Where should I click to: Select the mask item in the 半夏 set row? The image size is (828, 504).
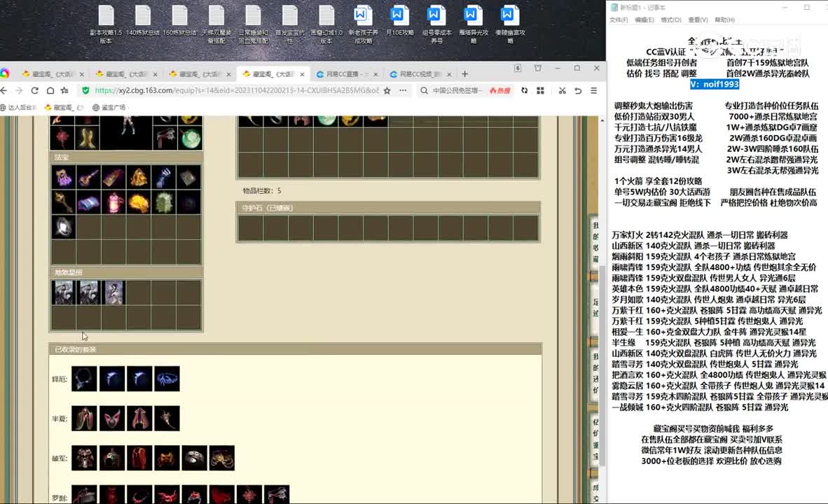pyautogui.click(x=112, y=419)
